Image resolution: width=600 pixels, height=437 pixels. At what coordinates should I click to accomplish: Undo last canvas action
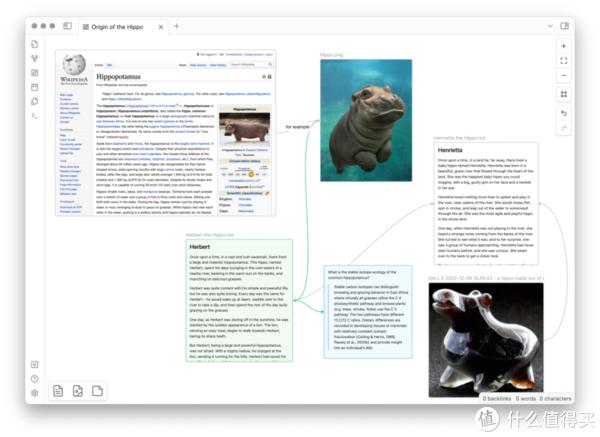[x=564, y=113]
